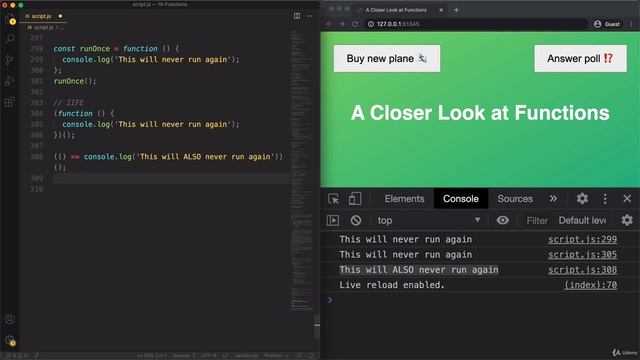Go back in the browser
Screen dimensions: 640x360
point(329,24)
